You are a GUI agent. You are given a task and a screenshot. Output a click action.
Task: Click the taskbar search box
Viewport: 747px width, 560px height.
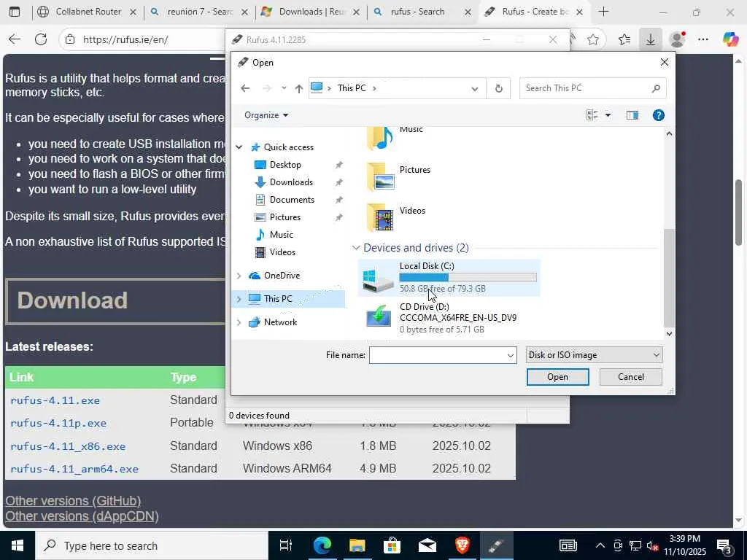click(152, 545)
